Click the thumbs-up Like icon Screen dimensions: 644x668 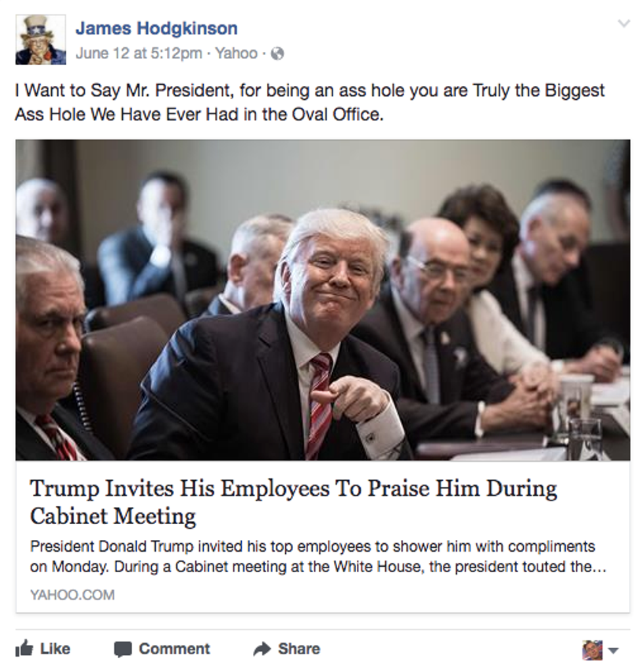point(24,648)
